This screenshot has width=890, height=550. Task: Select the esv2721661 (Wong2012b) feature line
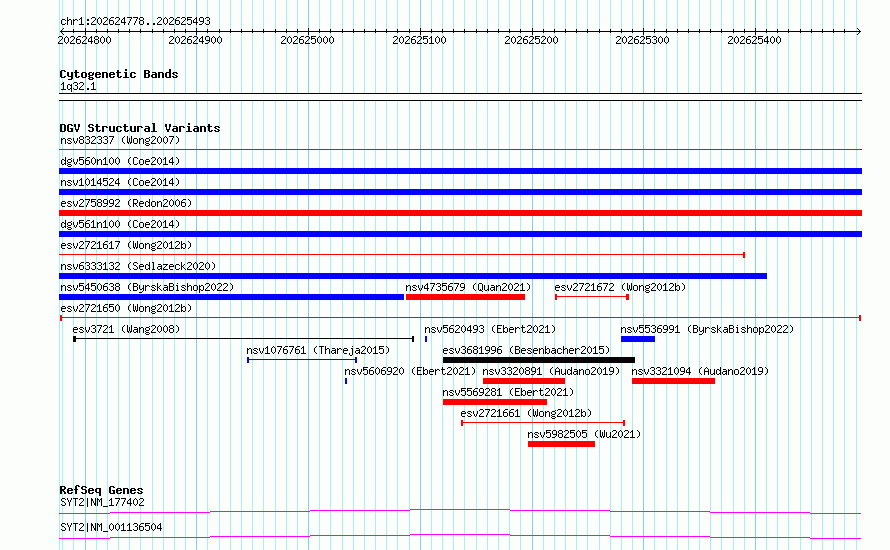(x=543, y=423)
